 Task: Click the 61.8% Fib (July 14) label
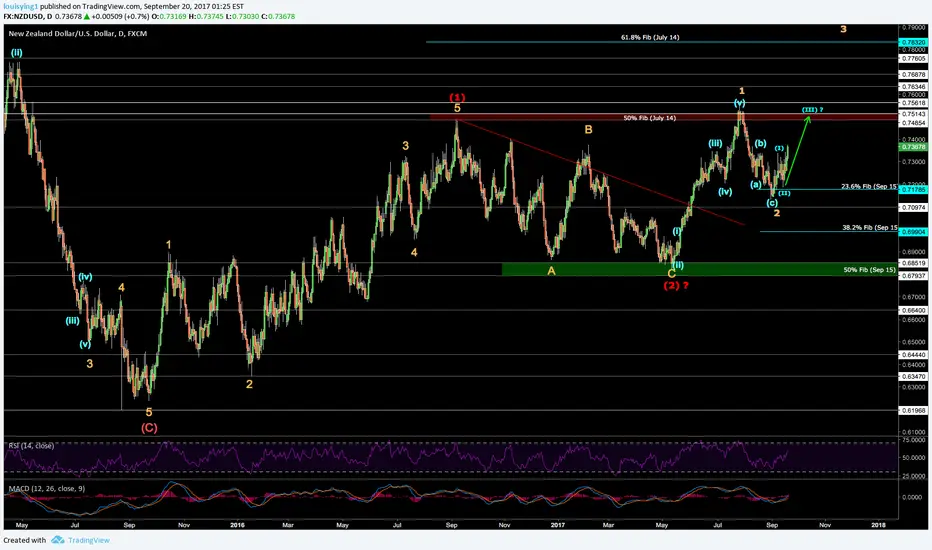(650, 37)
